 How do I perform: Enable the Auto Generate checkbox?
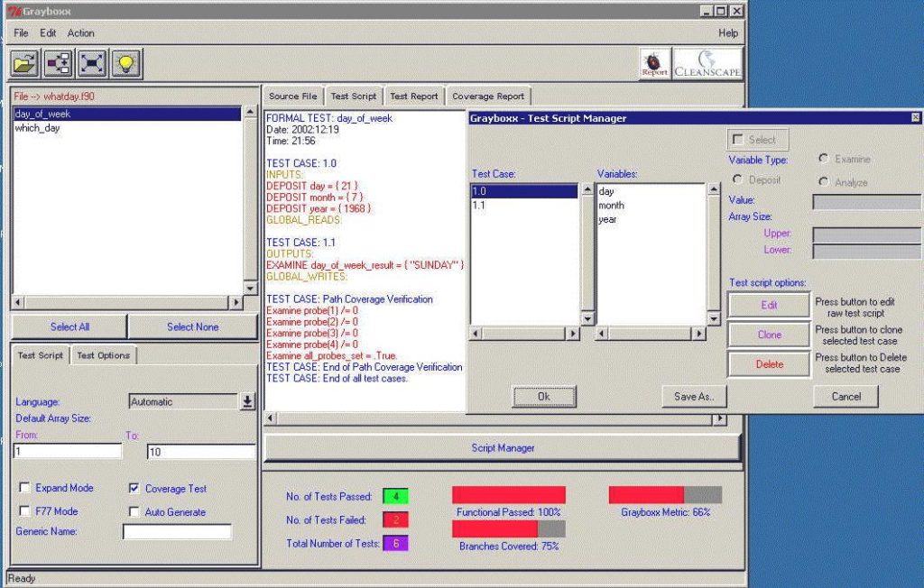pyautogui.click(x=134, y=512)
